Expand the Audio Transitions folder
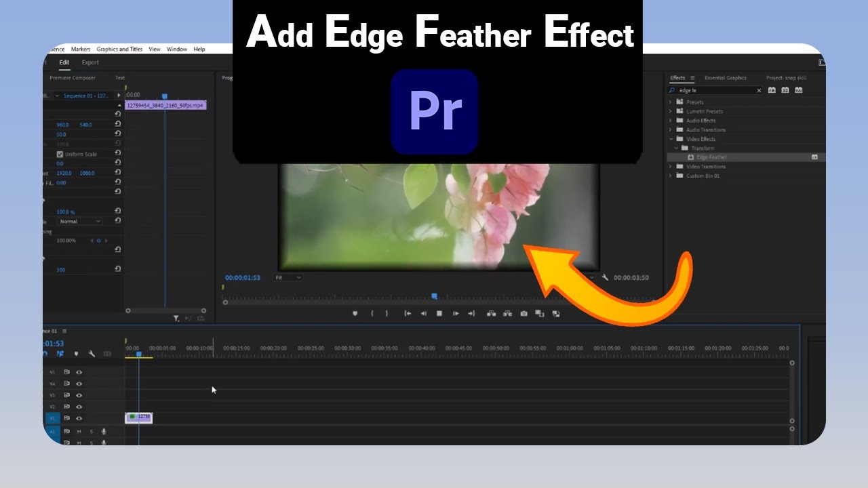This screenshot has width=868, height=488. coord(671,129)
